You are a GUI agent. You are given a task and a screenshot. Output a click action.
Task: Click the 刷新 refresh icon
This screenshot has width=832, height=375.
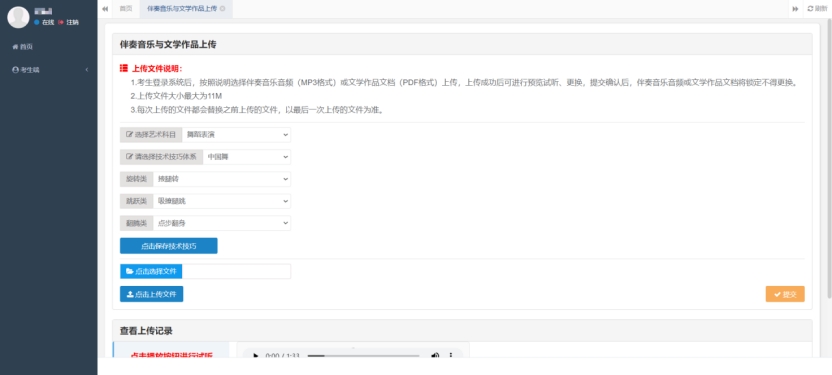click(810, 8)
